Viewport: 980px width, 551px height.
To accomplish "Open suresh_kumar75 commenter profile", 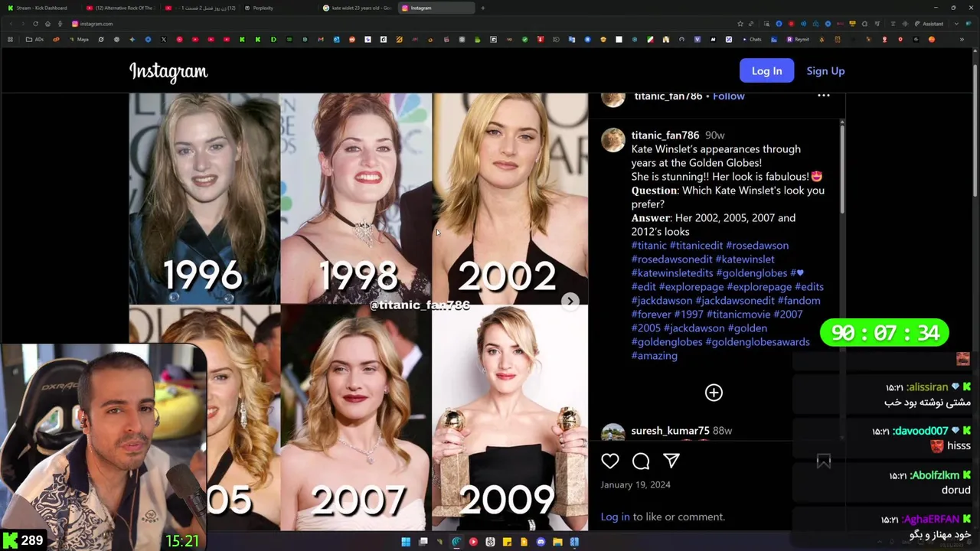I will (670, 431).
